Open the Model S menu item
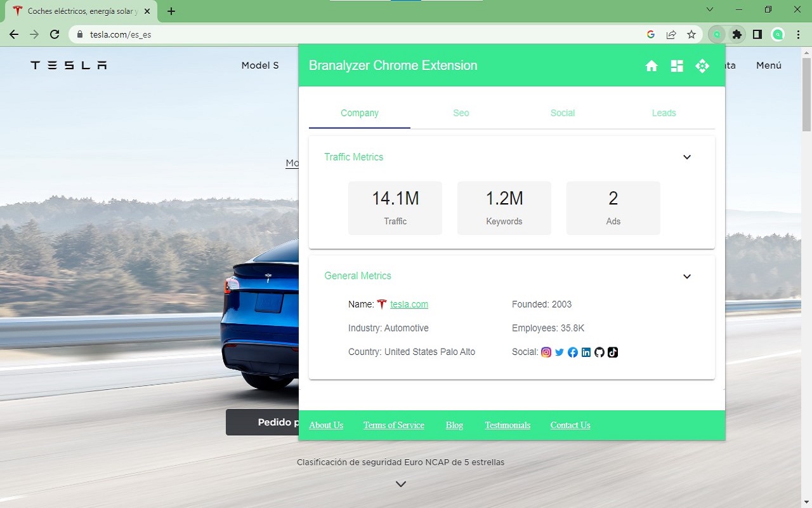The image size is (812, 508). coord(260,65)
